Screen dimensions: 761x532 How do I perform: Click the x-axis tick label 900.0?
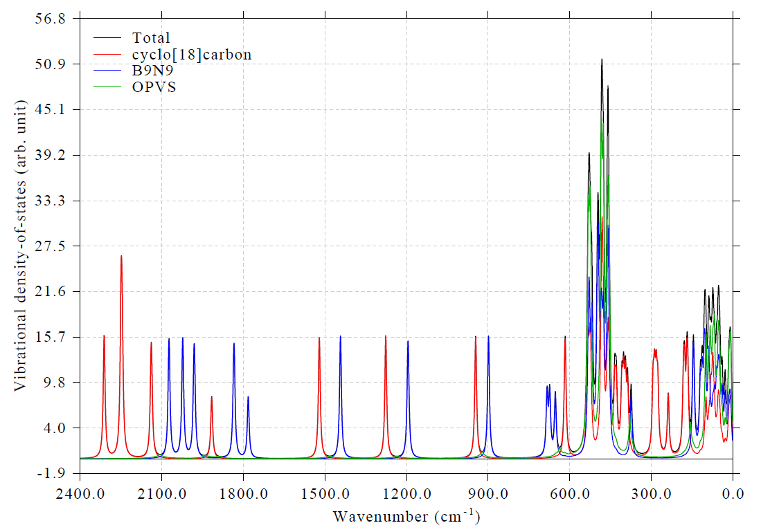tap(487, 494)
